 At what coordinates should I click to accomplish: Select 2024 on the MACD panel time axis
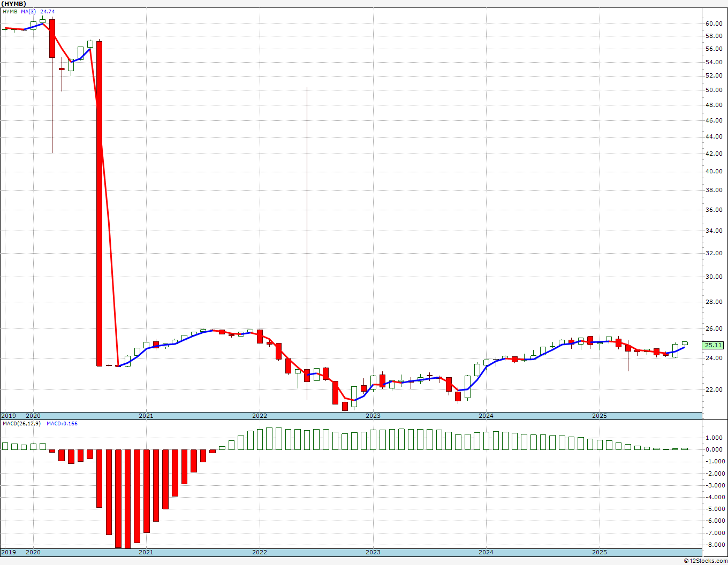tap(486, 552)
